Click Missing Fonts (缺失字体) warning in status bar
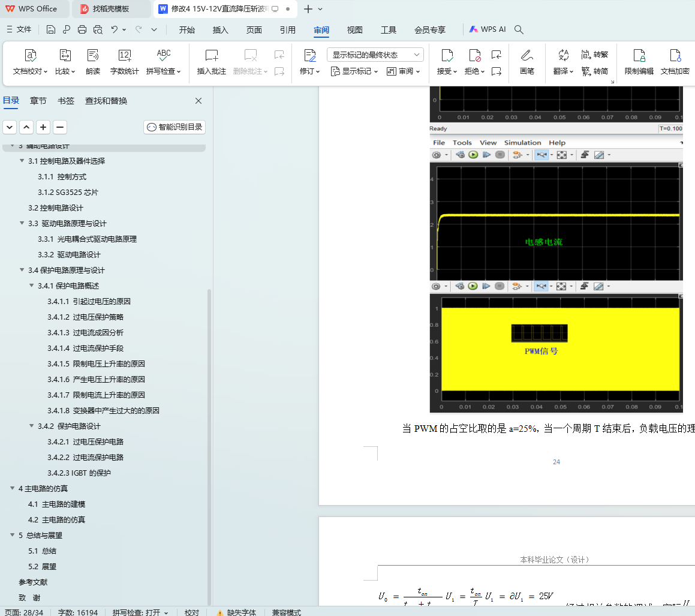695x616 pixels. tap(236, 612)
